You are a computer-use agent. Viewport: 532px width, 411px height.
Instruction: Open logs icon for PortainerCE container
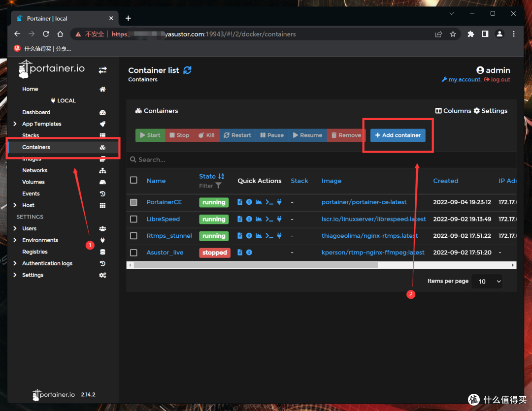(x=240, y=202)
